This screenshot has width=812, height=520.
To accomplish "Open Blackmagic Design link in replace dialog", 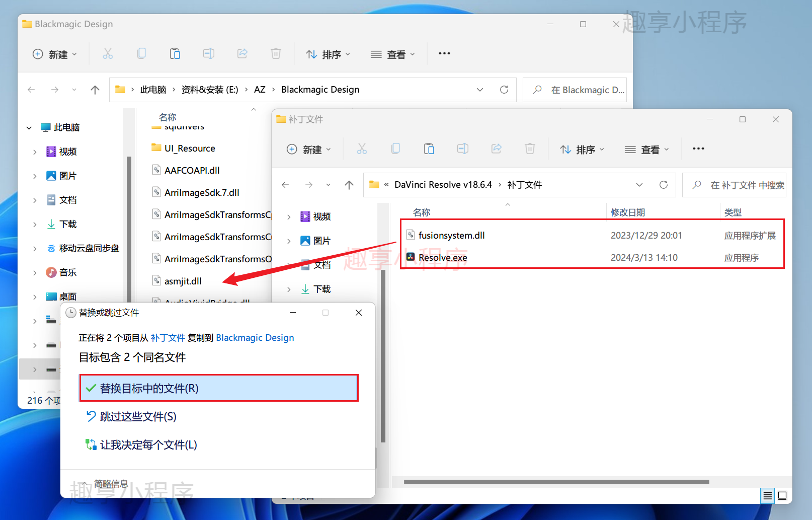I will pos(255,338).
